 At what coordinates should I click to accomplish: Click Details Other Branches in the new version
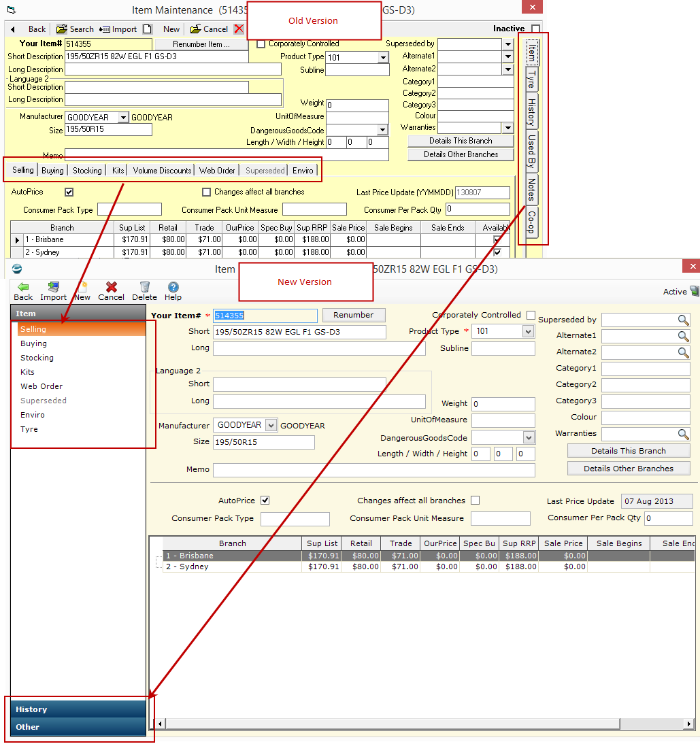(629, 469)
